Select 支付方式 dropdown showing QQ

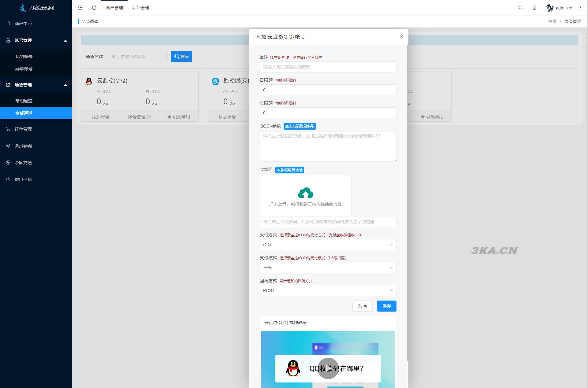[328, 245]
